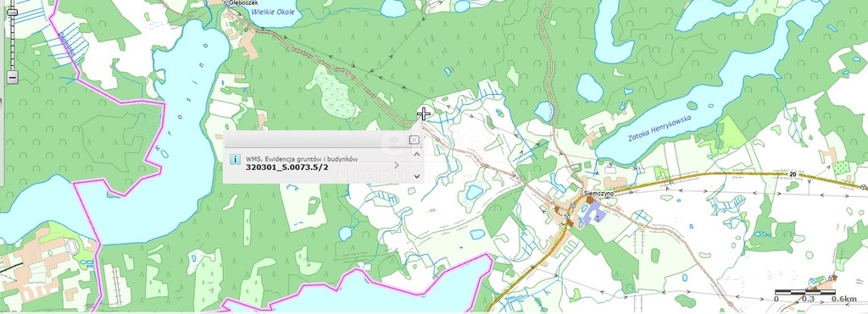
Task: Click the popup's scroll down arrow
Action: 417,176
